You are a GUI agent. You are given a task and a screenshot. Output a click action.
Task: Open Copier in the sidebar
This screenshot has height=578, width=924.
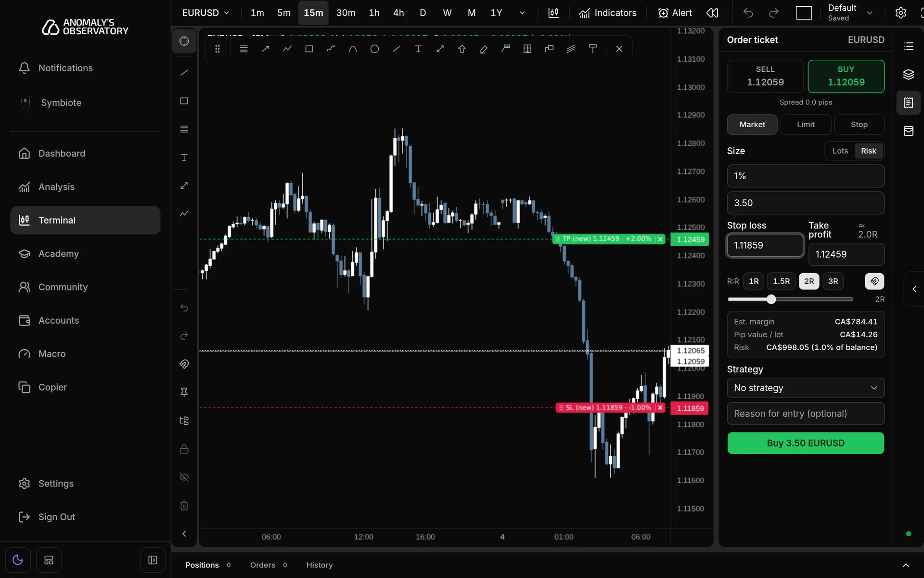(85, 387)
